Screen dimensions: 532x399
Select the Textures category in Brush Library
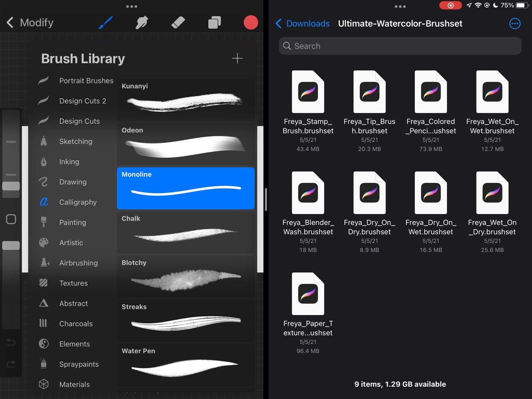74,283
